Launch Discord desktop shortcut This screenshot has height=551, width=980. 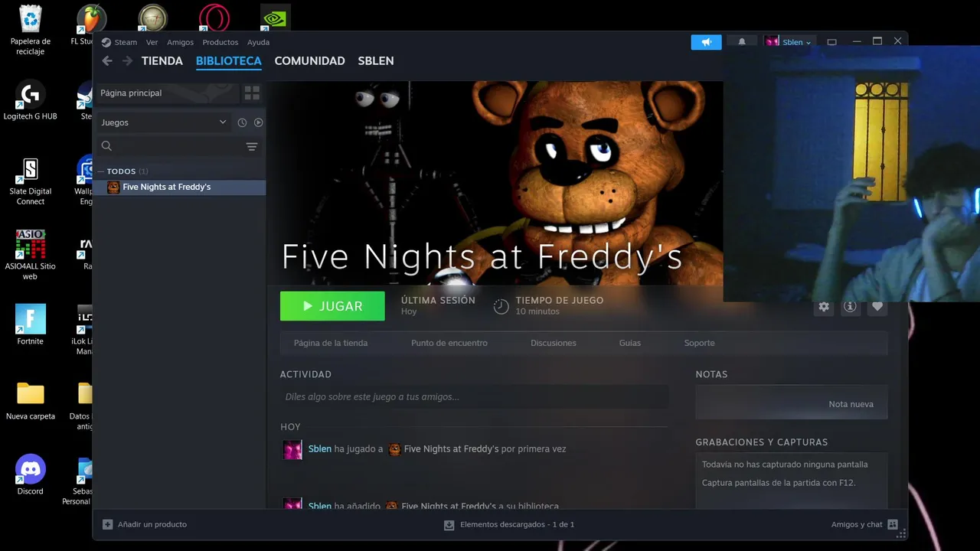(x=31, y=475)
